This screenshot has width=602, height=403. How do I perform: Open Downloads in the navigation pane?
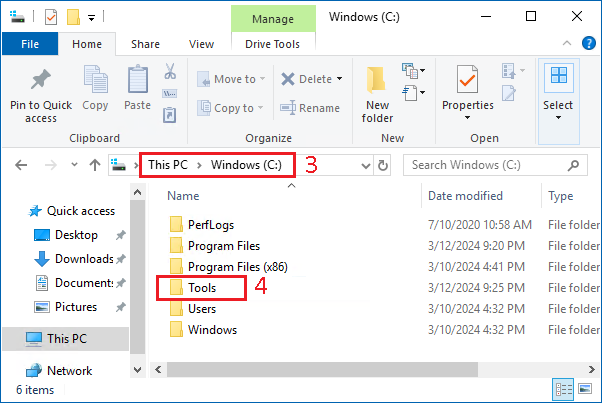pos(74,259)
